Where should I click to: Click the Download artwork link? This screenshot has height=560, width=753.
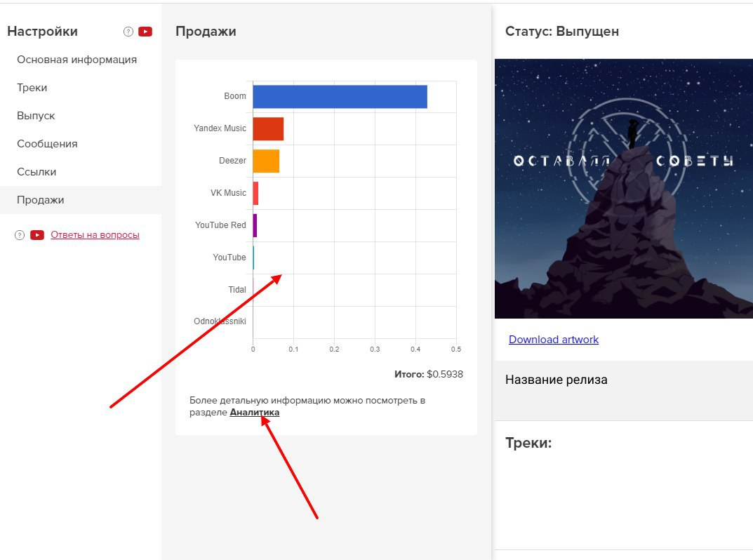554,340
